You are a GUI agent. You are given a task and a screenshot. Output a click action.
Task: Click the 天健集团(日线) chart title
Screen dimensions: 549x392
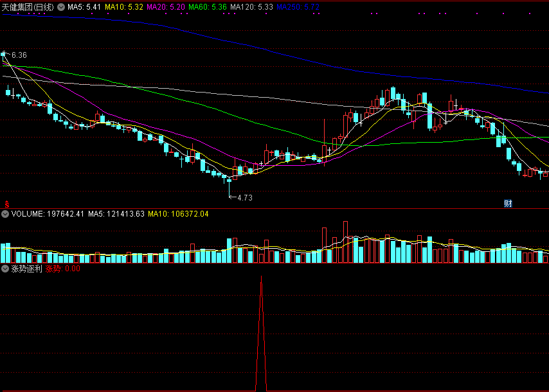point(28,7)
